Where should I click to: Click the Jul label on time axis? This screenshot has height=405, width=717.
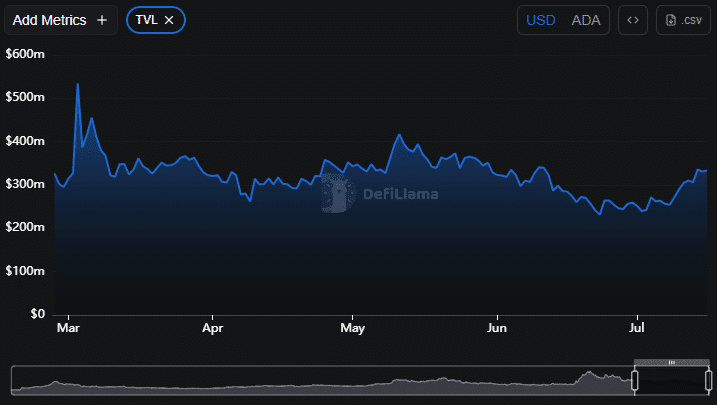click(x=637, y=328)
